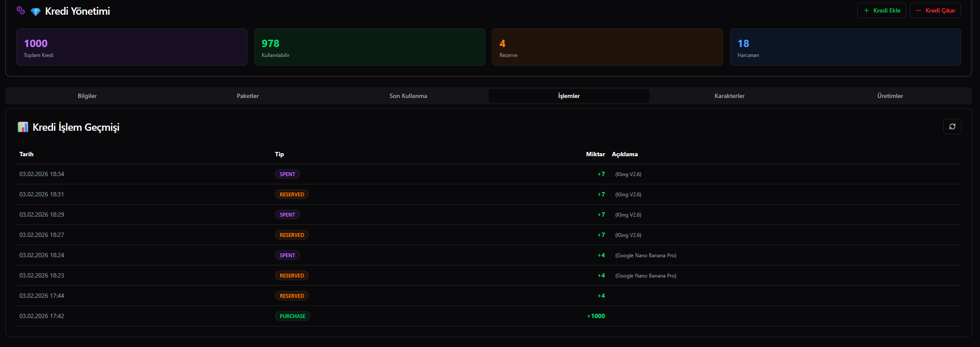Click (Google Nano Banana Pro) in 18:24 row
Screen dimensions: 980x347
coord(646,256)
